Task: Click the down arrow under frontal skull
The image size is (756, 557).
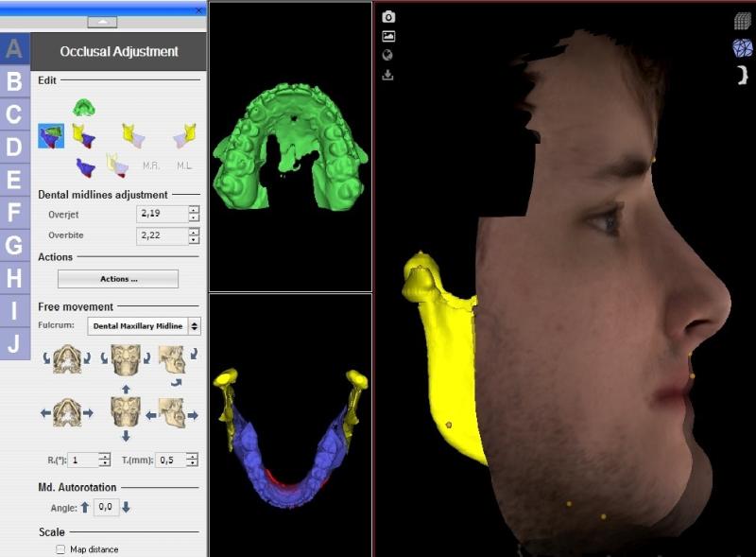Action: click(x=126, y=436)
